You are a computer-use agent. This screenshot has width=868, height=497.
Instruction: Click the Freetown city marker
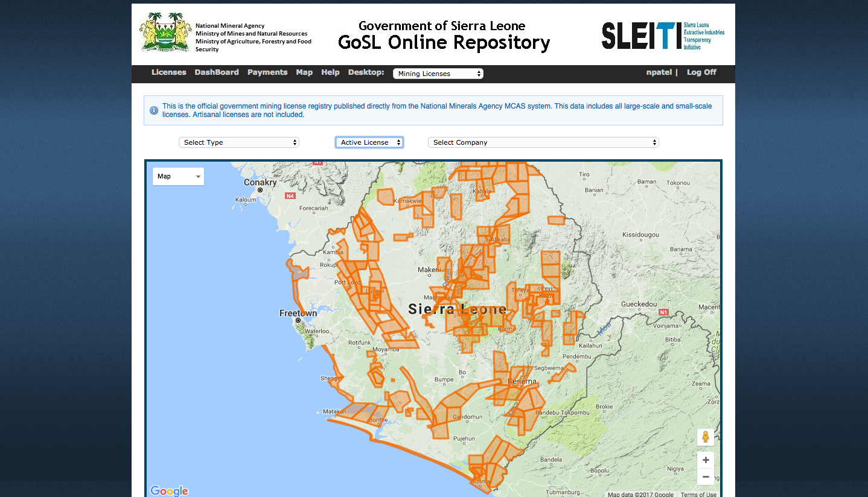pos(298,320)
